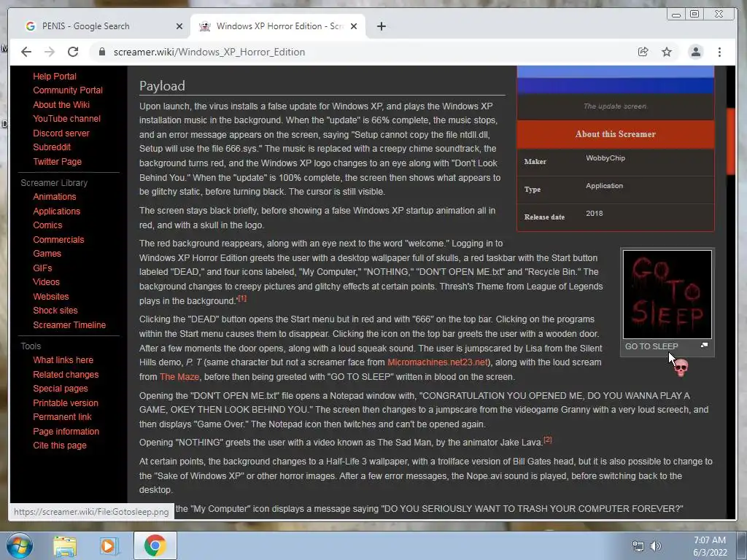The width and height of the screenshot is (747, 560).
Task: Open Windows Explorer from the taskbar
Action: (x=65, y=545)
